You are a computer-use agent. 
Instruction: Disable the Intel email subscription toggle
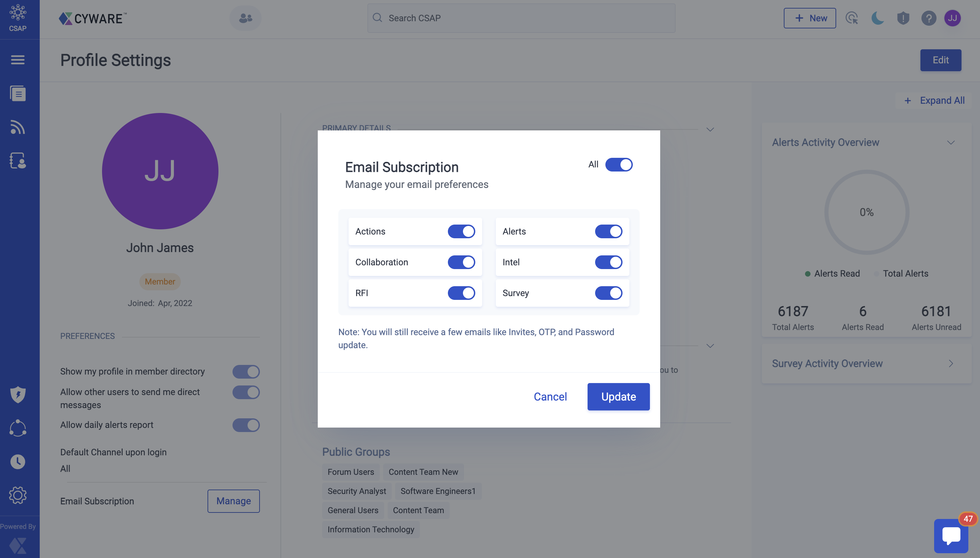coord(608,262)
